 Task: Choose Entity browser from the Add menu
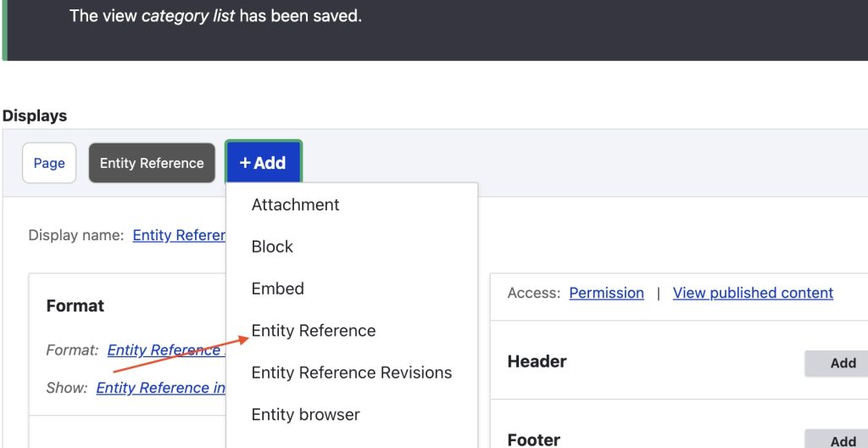pyautogui.click(x=305, y=415)
